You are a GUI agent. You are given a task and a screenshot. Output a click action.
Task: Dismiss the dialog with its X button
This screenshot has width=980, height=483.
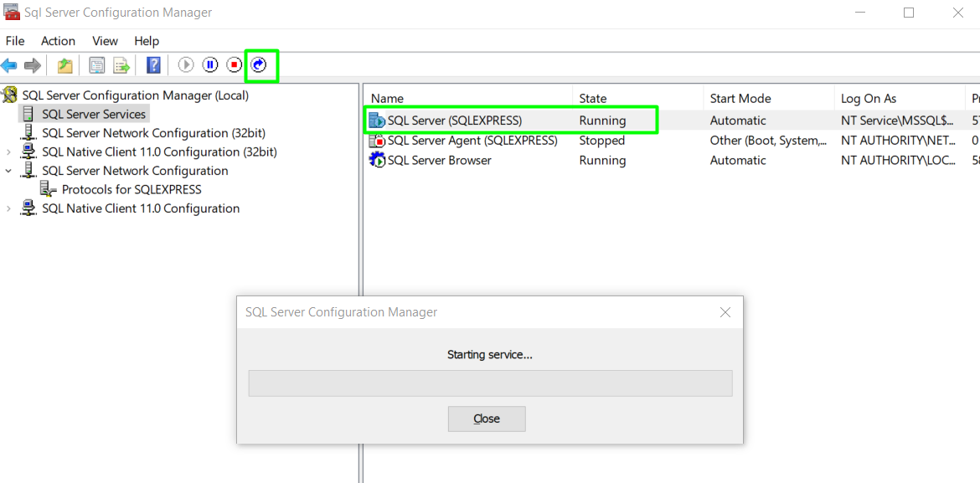click(x=725, y=312)
